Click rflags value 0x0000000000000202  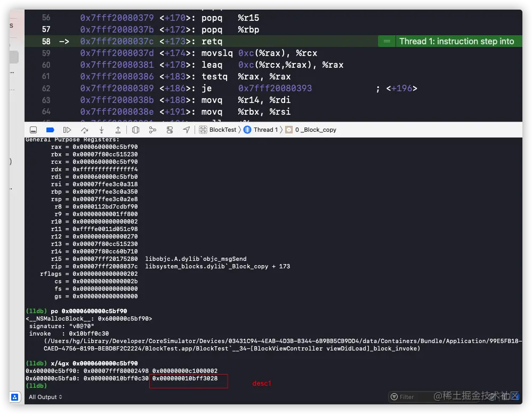(105, 274)
